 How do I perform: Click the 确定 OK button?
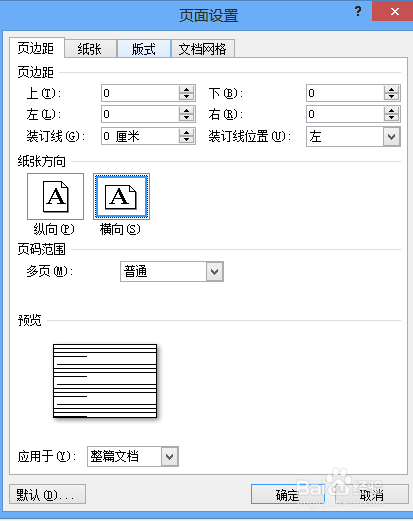(x=288, y=494)
